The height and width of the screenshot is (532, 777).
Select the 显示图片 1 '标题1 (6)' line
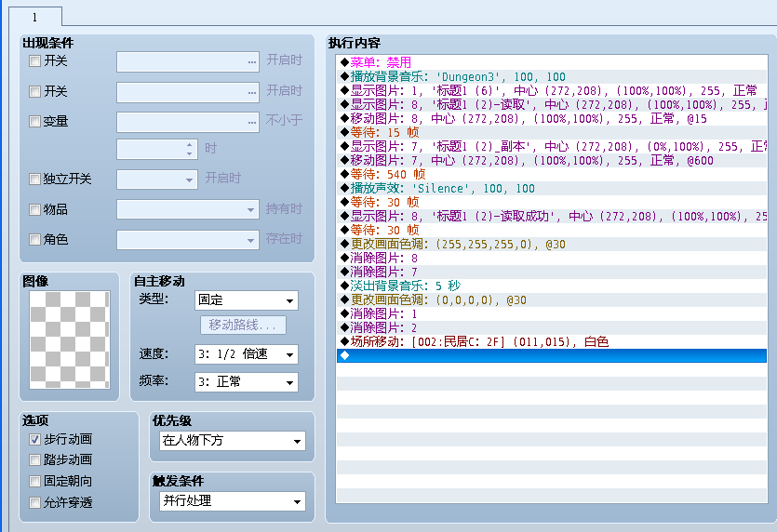[552, 90]
